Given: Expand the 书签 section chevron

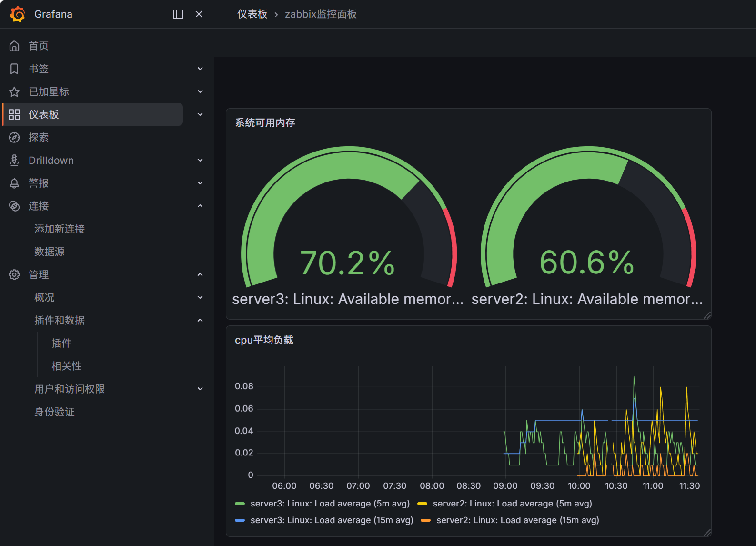Looking at the screenshot, I should (x=200, y=69).
